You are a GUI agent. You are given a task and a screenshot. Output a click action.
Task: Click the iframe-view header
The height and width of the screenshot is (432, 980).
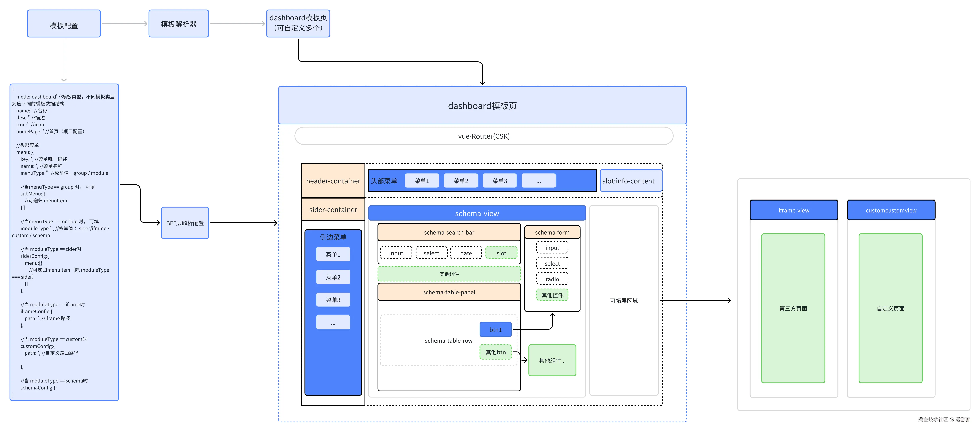pos(794,210)
